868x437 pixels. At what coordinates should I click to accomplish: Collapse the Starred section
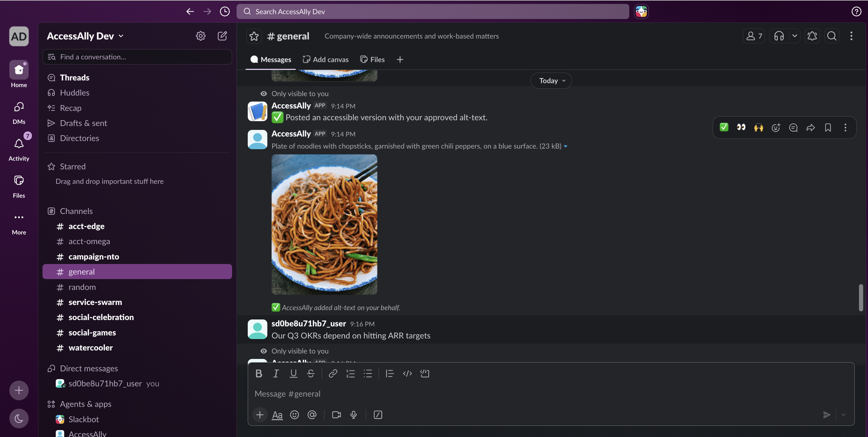pos(72,166)
